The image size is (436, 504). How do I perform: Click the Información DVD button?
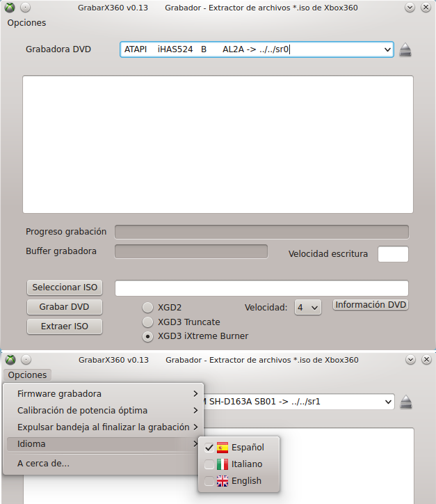click(371, 305)
